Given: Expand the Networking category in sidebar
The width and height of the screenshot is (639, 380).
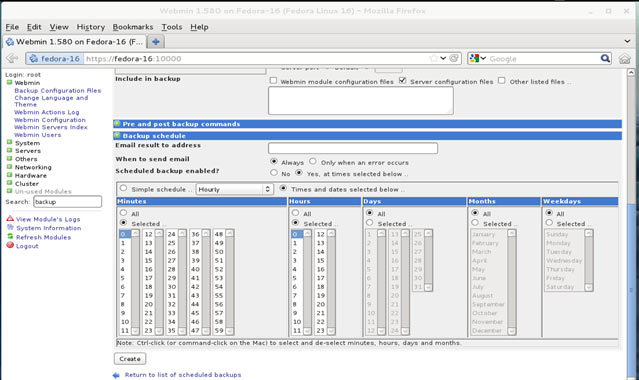Looking at the screenshot, I should [9, 166].
